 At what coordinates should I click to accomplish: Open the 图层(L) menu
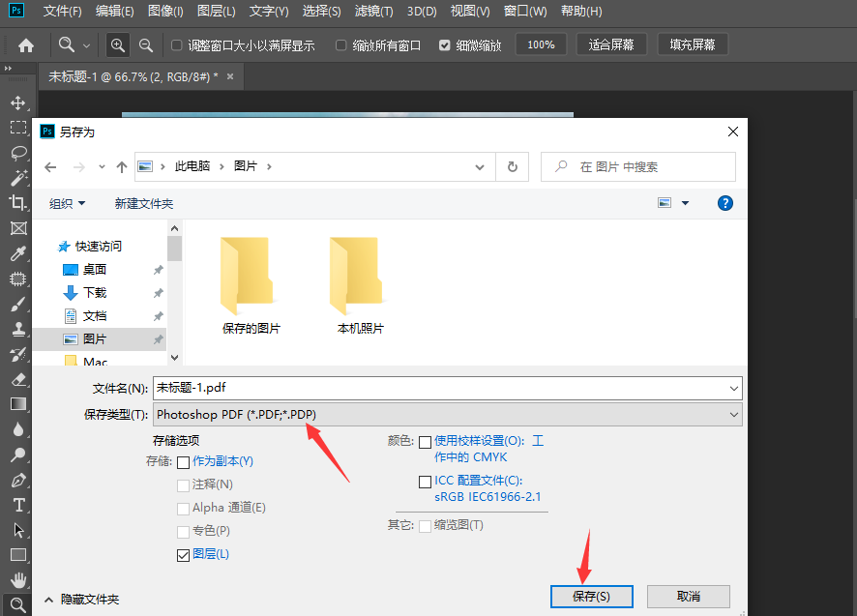tap(216, 11)
